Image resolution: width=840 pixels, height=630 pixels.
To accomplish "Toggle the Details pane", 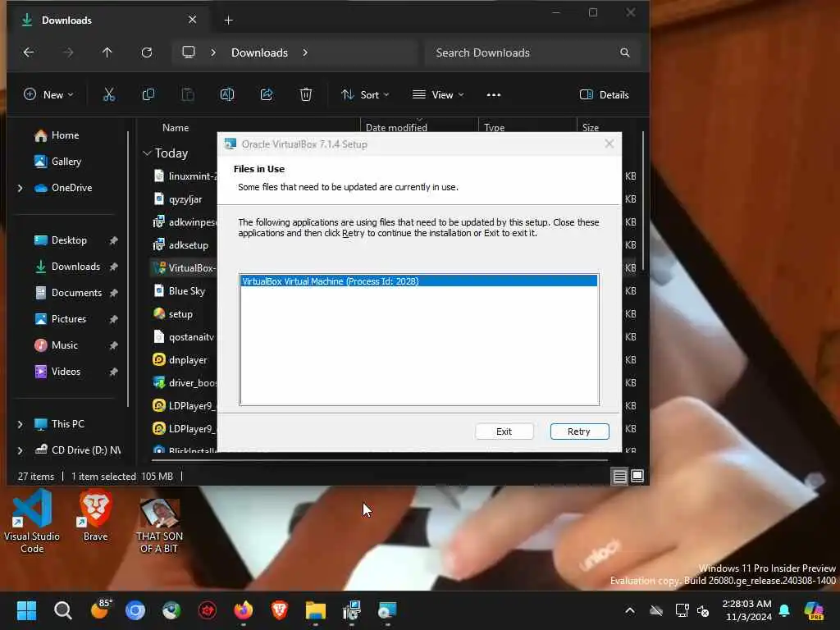I will tap(605, 95).
